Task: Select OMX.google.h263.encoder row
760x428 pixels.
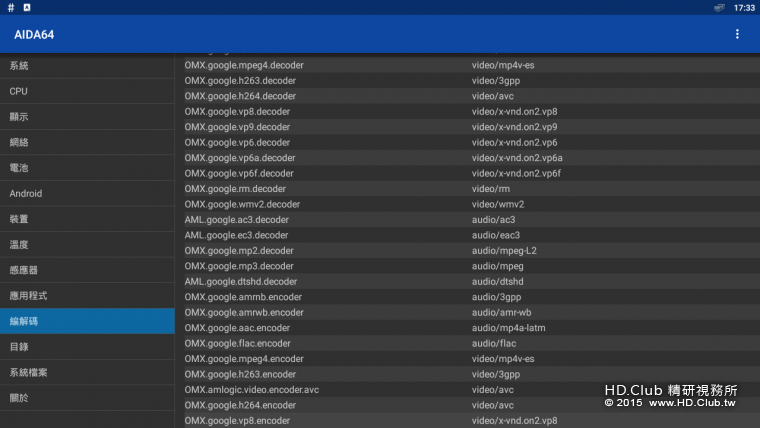Action: pyautogui.click(x=472, y=374)
